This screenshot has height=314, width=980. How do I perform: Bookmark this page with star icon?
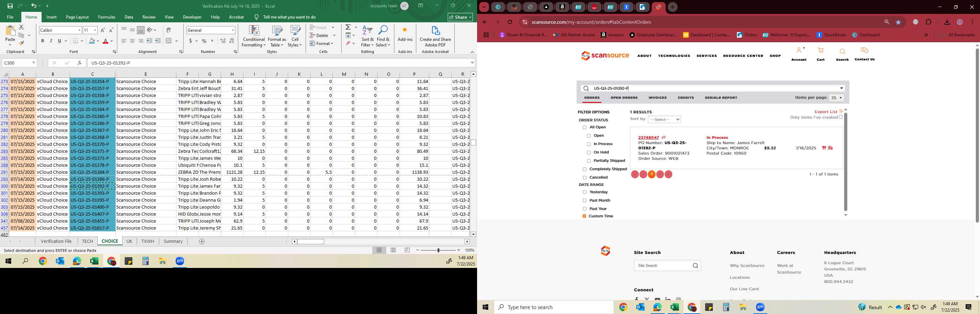[899, 22]
